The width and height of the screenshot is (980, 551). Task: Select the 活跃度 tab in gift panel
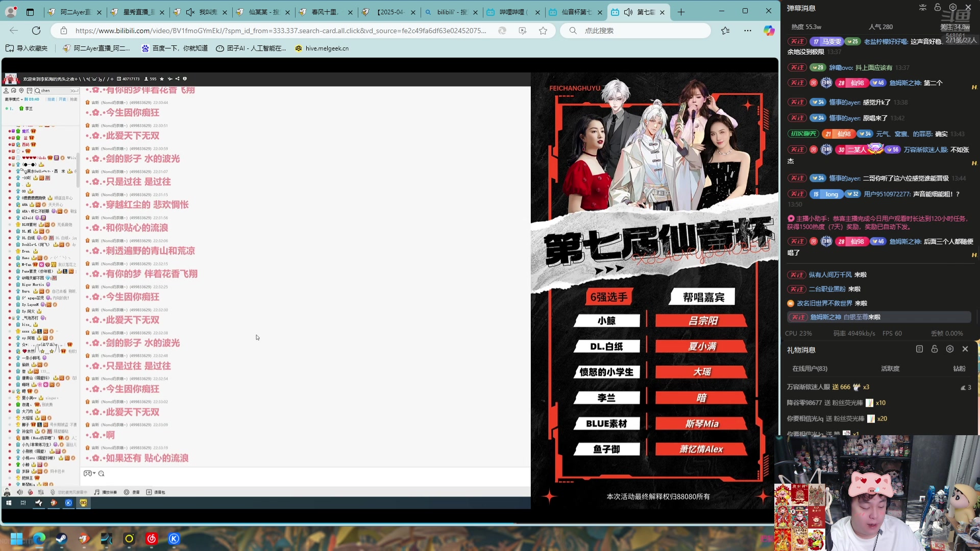pyautogui.click(x=890, y=368)
